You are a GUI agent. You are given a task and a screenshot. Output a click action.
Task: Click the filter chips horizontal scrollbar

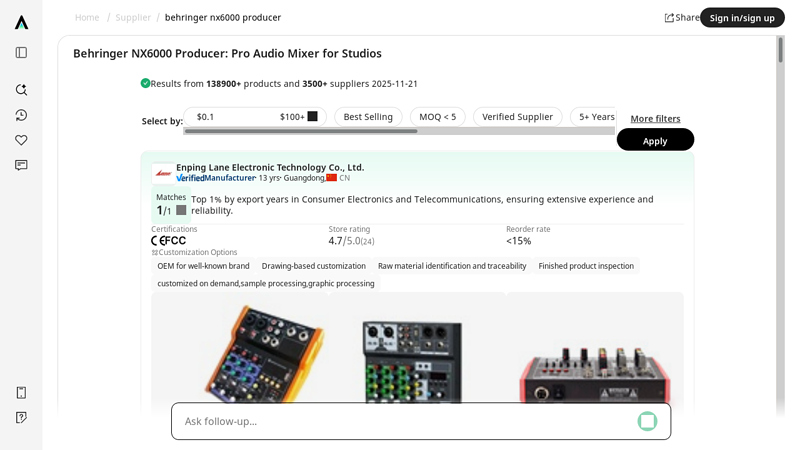(x=301, y=131)
